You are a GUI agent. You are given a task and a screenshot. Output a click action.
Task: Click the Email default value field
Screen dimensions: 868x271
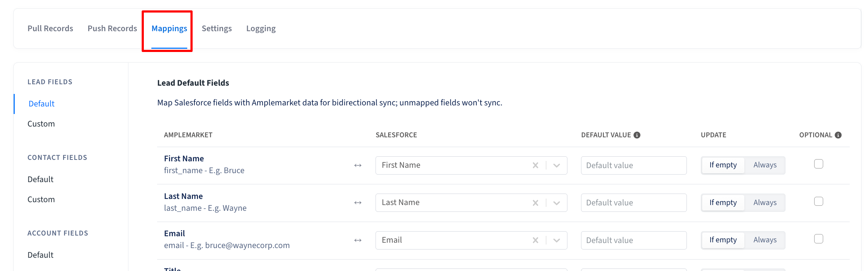(634, 240)
